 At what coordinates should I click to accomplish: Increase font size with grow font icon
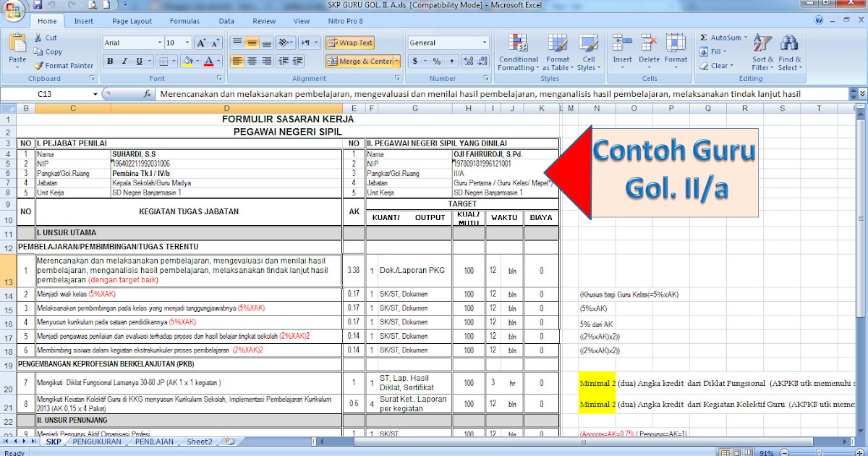tap(201, 43)
